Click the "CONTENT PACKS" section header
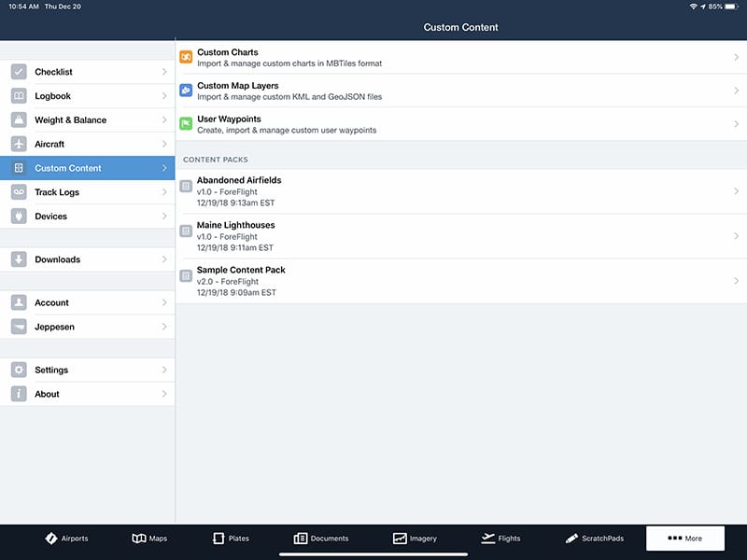Image resolution: width=747 pixels, height=560 pixels. pyautogui.click(x=216, y=160)
